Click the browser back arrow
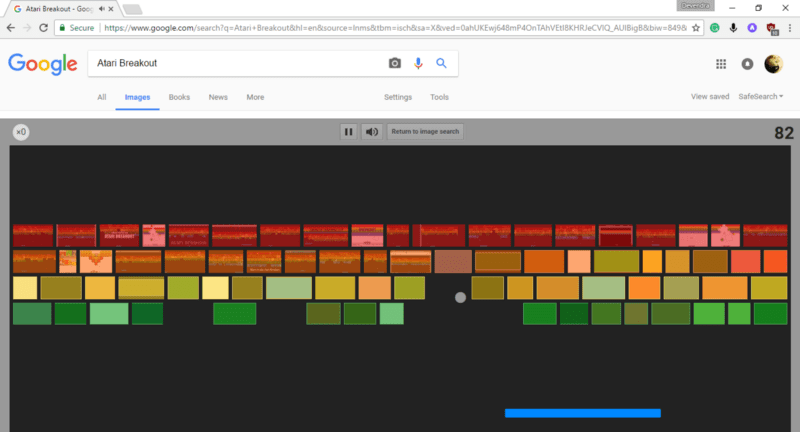Image resolution: width=800 pixels, height=432 pixels. tap(11, 28)
